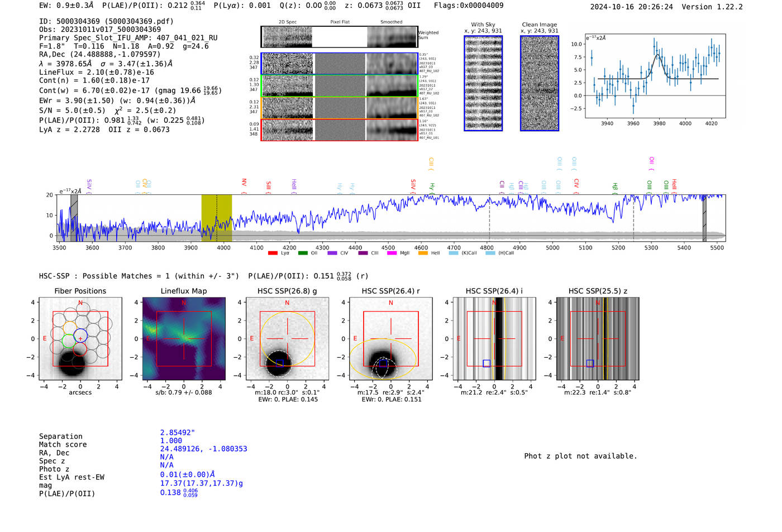Click the red Lyα legend swatch
Screen dimensions: 782x532
(x=273, y=253)
